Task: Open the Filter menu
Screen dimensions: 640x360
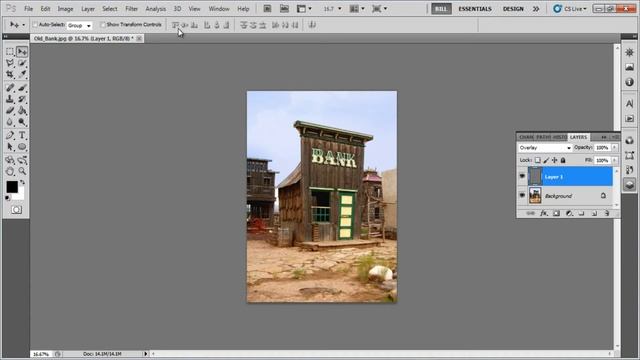Action: coord(131,9)
